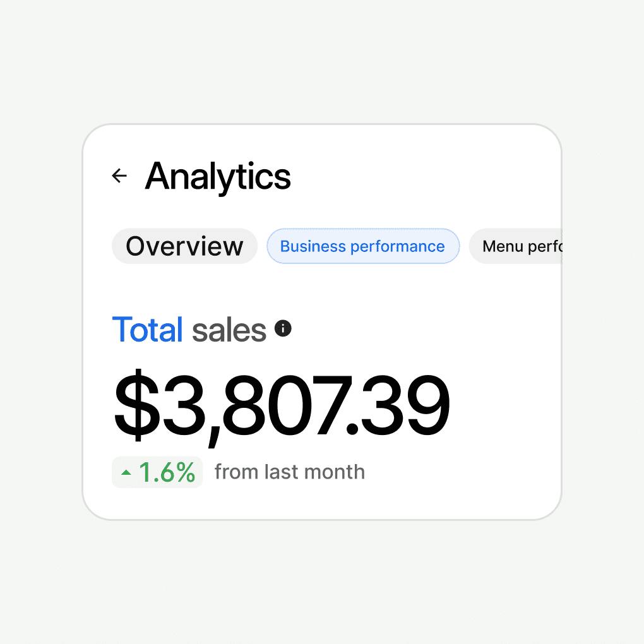The image size is (644, 644).
Task: Click the digits 807 in the amount
Action: click(282, 407)
